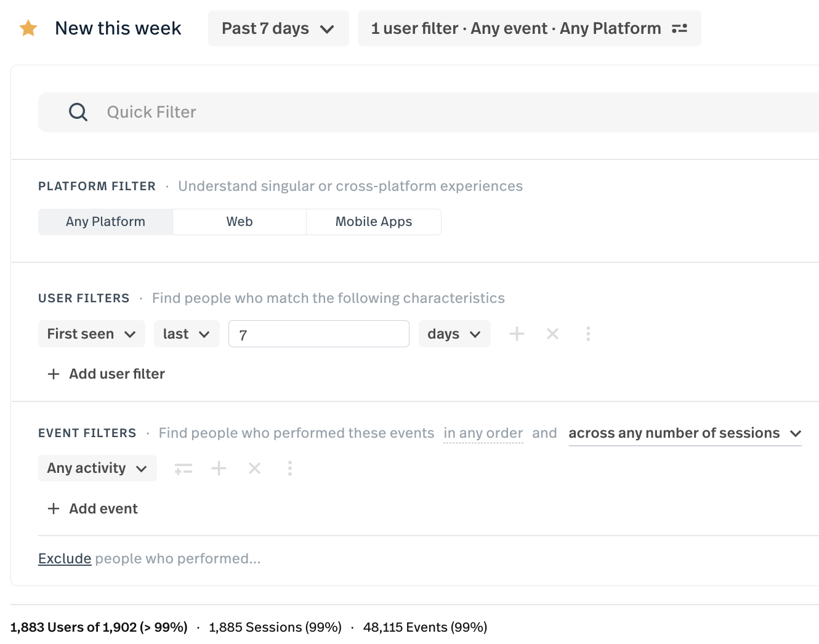Click plus icon in Any activity event row

[x=219, y=469]
